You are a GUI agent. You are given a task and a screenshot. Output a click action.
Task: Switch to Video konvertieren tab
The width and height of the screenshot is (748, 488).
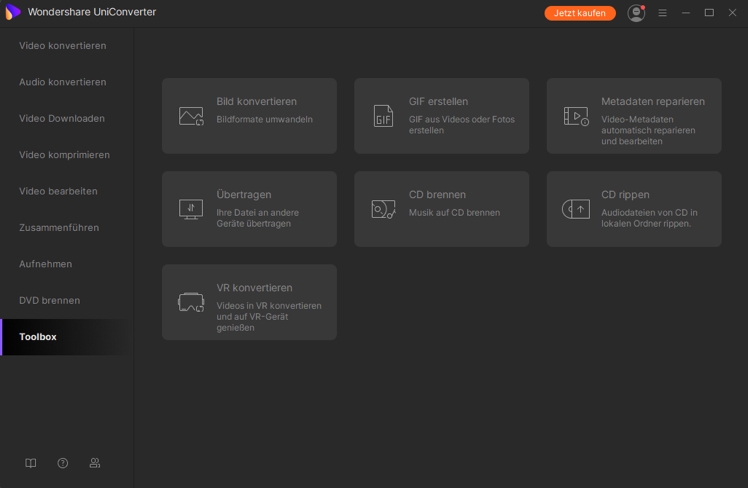coord(62,46)
